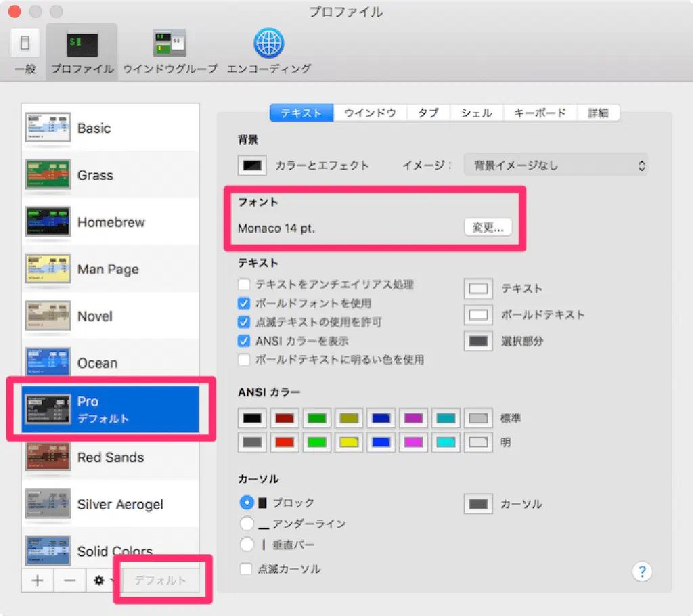Image resolution: width=693 pixels, height=616 pixels.
Task: Click the デフォルト button below profile list
Action: click(x=160, y=581)
